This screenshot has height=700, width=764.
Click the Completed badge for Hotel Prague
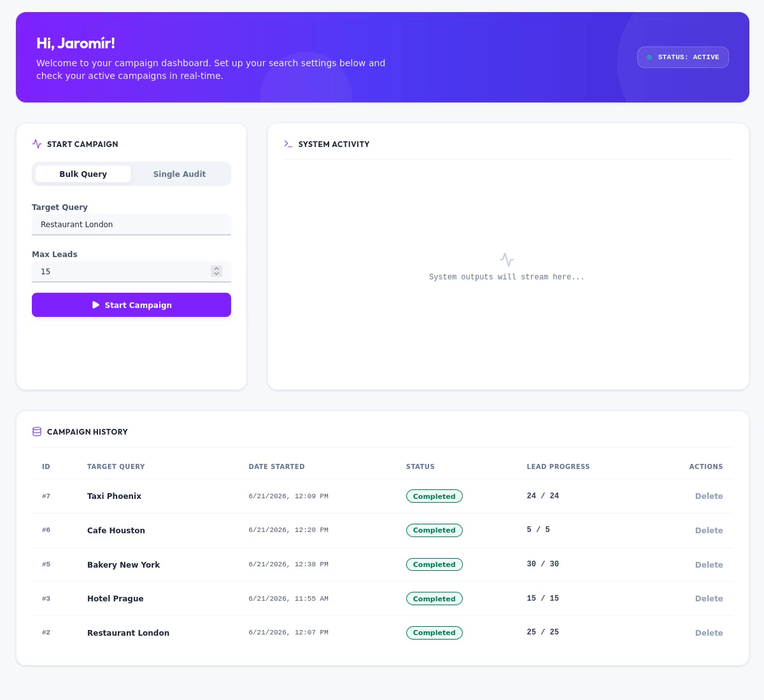point(434,599)
